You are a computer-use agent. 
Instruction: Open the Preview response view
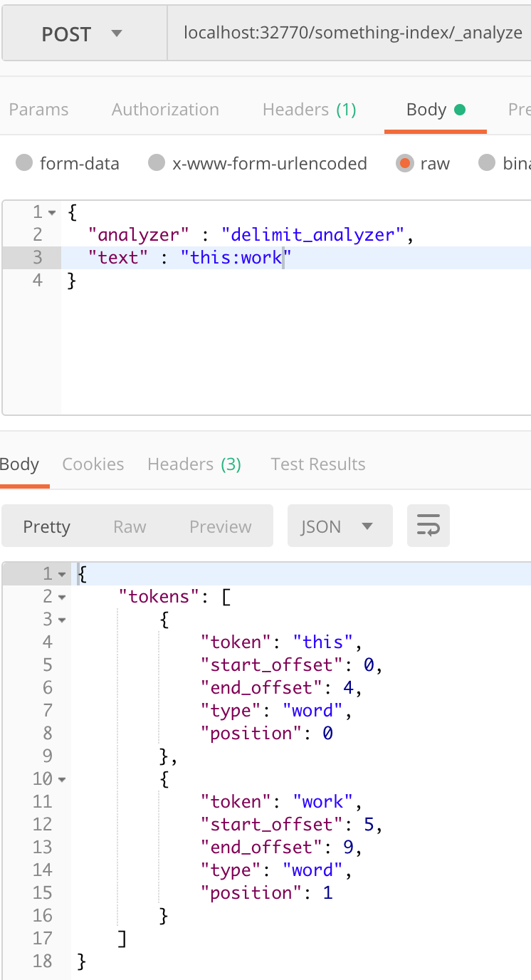(219, 526)
